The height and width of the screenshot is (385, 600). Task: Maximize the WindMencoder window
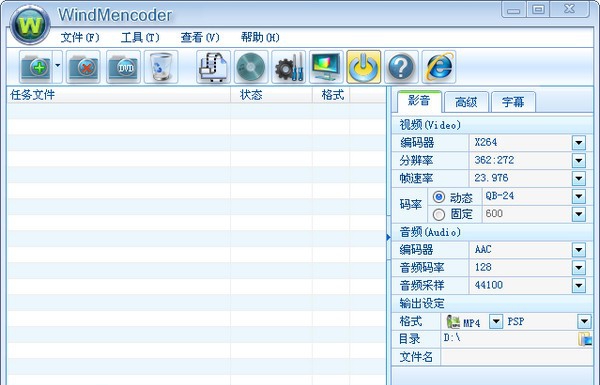point(538,10)
